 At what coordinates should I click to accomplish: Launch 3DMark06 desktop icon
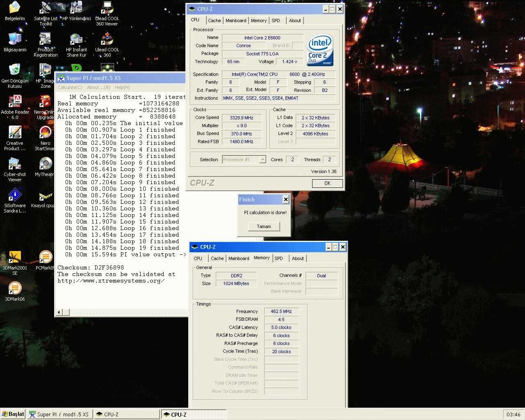pyautogui.click(x=15, y=292)
